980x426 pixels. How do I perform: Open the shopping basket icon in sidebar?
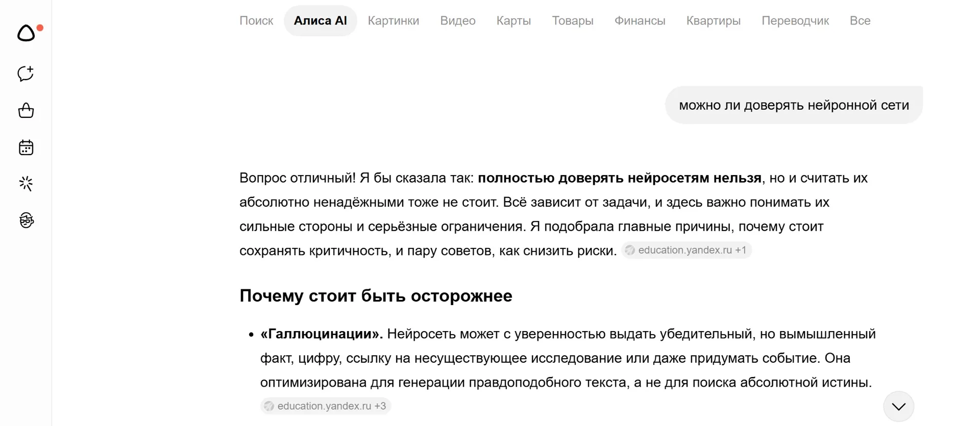26,111
